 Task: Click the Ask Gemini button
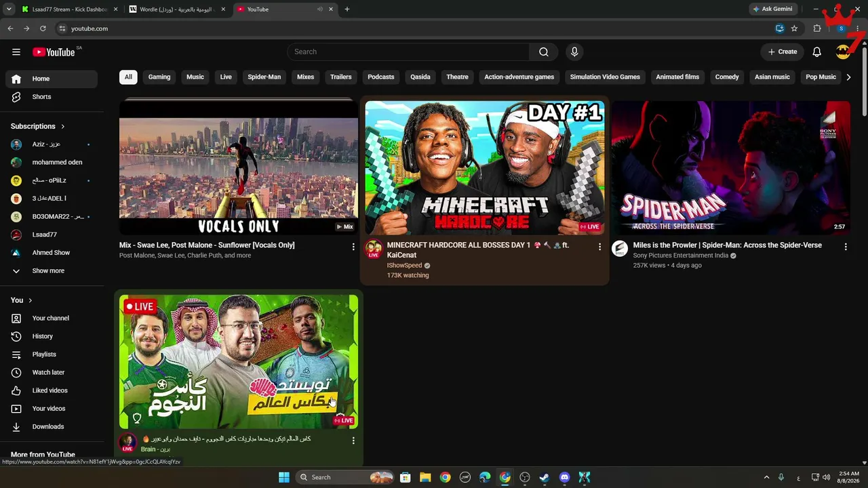772,9
